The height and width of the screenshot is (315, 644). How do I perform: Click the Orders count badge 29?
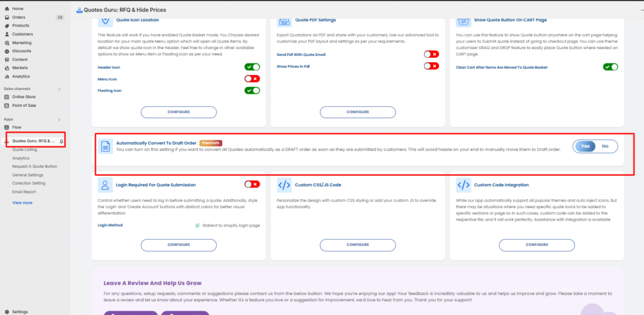point(60,17)
